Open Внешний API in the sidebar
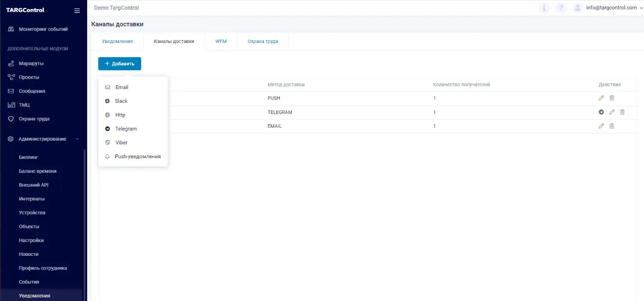644x301 pixels. pos(33,185)
